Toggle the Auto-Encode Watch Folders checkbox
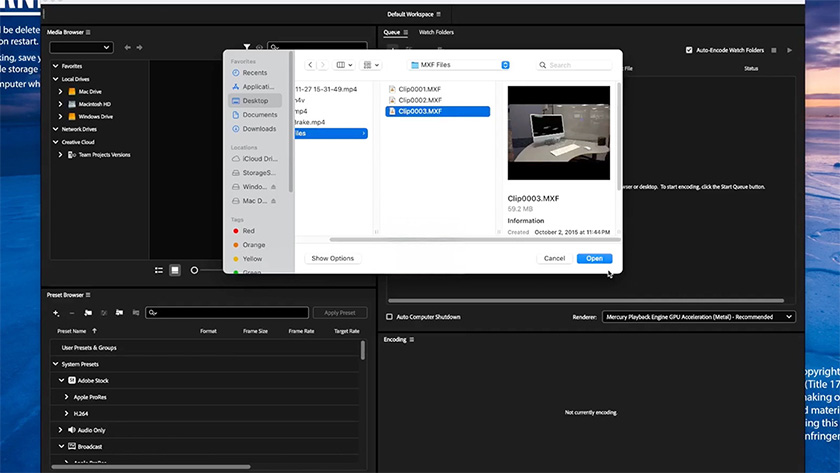This screenshot has height=473, width=840. click(x=689, y=50)
